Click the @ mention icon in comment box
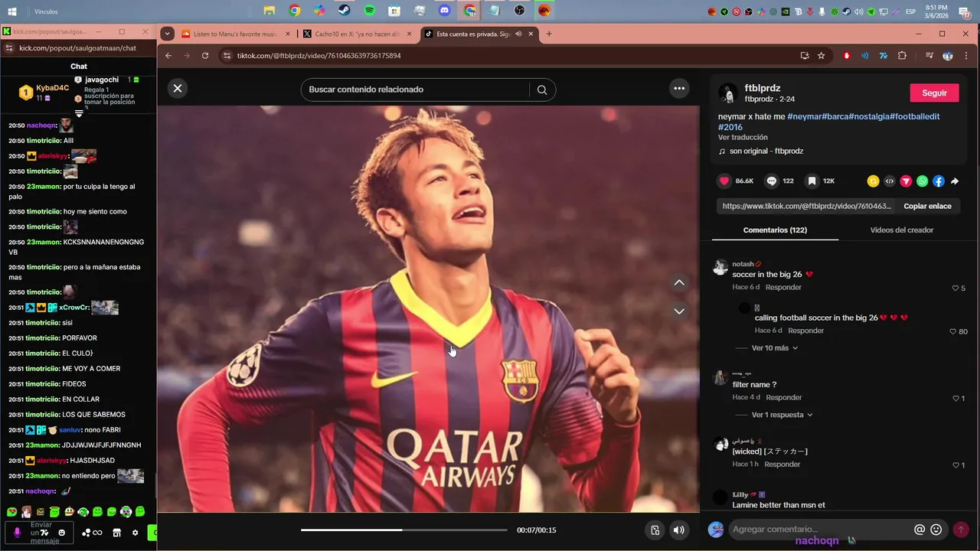The height and width of the screenshot is (551, 980). pyautogui.click(x=920, y=530)
